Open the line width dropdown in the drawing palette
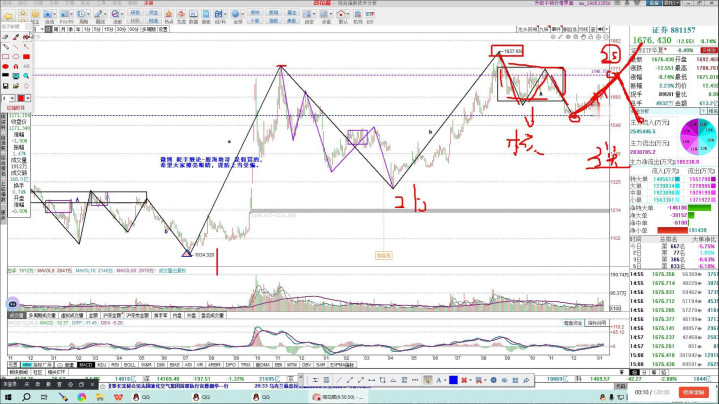The height and width of the screenshot is (404, 719). 12,98
